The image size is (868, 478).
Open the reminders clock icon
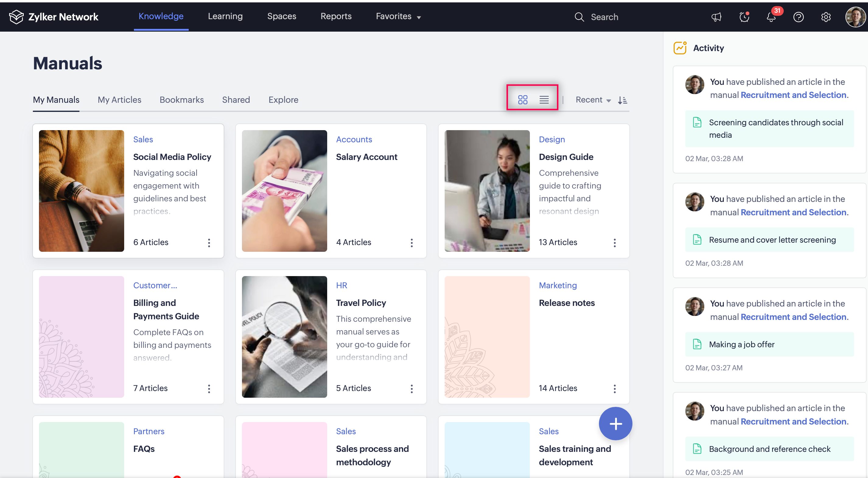click(744, 17)
